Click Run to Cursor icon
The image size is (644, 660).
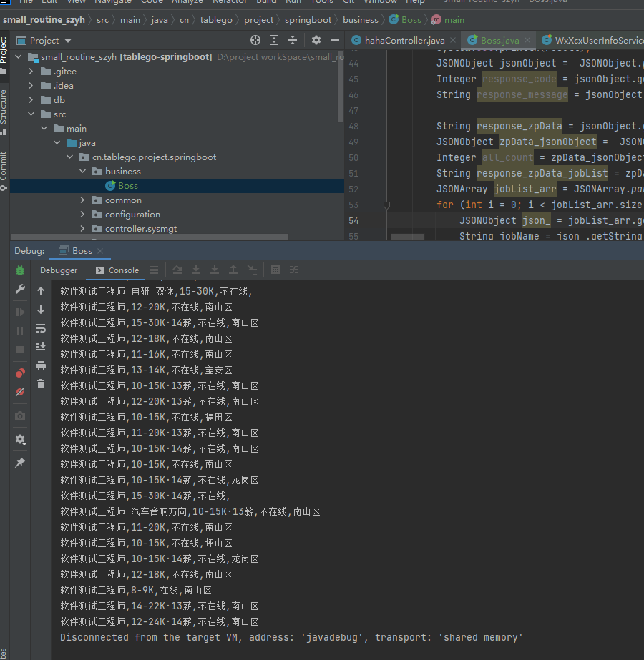point(252,270)
